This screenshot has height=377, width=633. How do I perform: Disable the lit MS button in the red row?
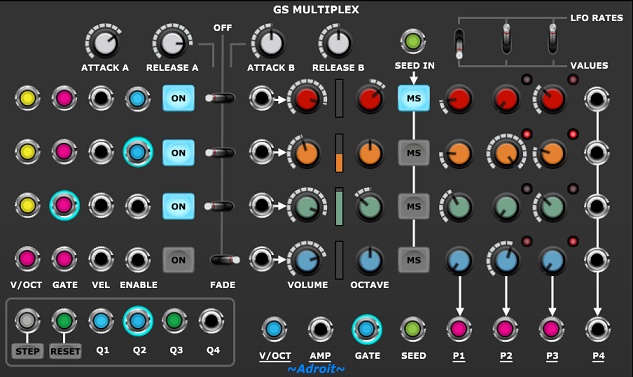pyautogui.click(x=414, y=98)
